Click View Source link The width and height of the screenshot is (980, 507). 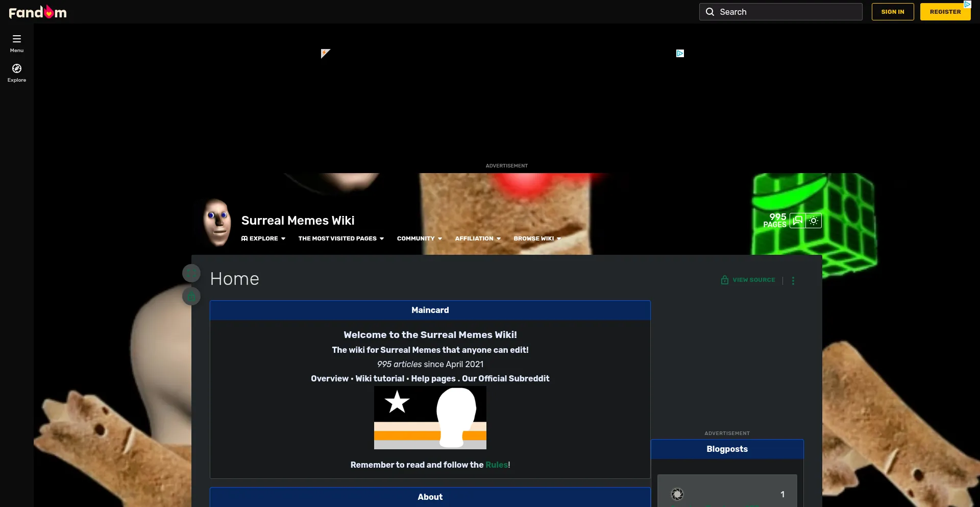tap(748, 280)
